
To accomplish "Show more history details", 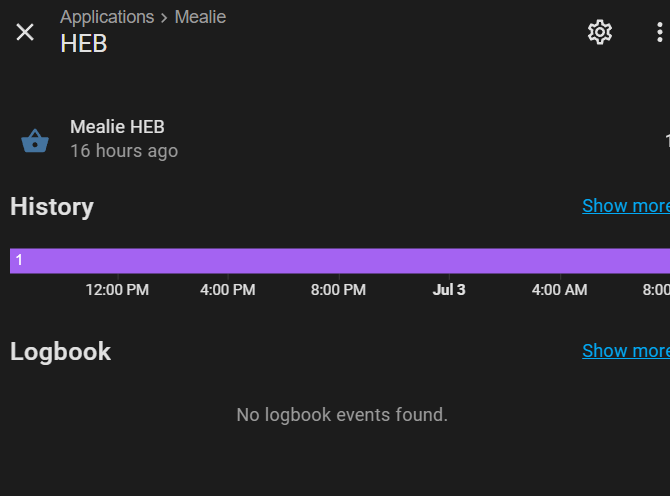I will coord(626,206).
